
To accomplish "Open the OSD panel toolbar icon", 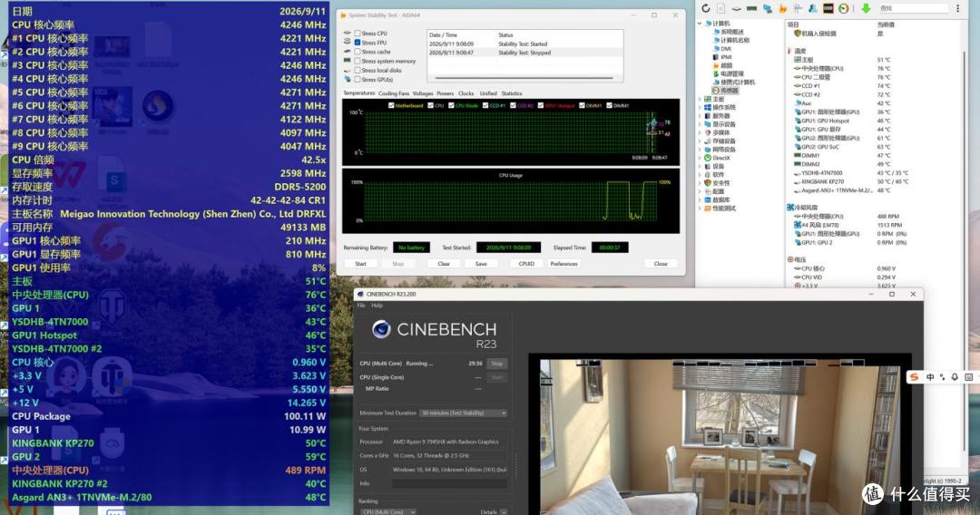I will [x=828, y=8].
